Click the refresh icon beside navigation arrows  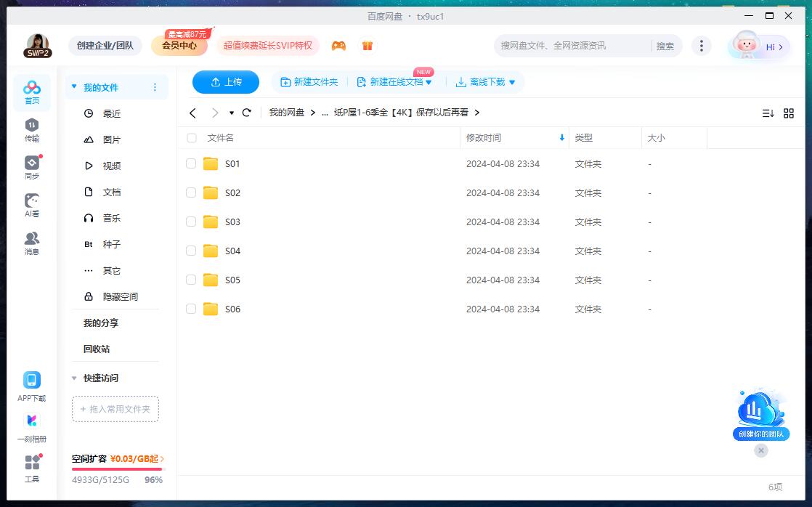pyautogui.click(x=247, y=113)
